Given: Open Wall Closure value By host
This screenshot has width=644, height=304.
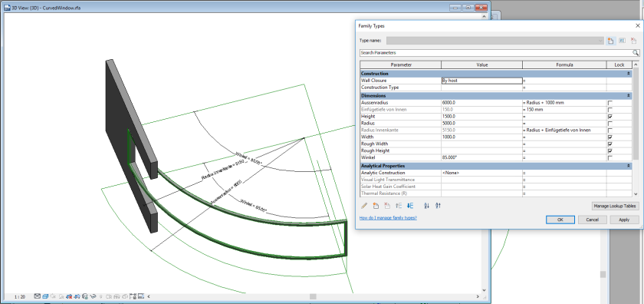Looking at the screenshot, I should tap(481, 81).
